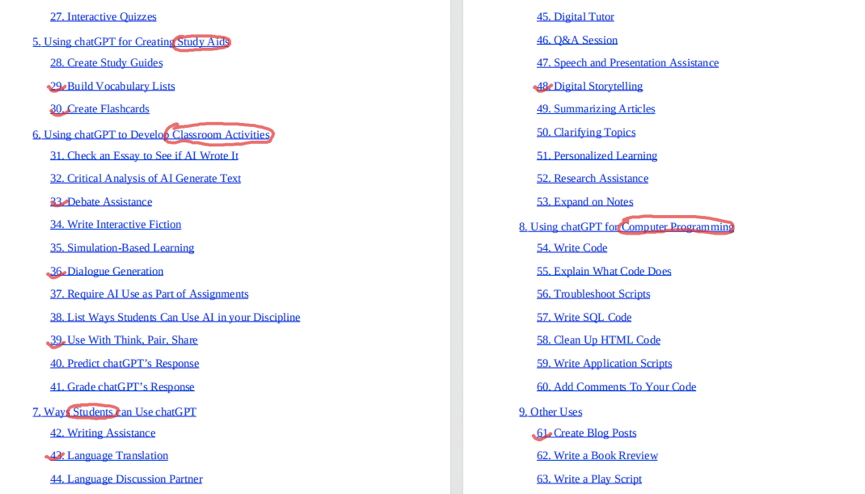865x494 pixels.
Task: Go to '38. List Ways Students Can Use AI in your Discipline'
Action: tap(175, 317)
